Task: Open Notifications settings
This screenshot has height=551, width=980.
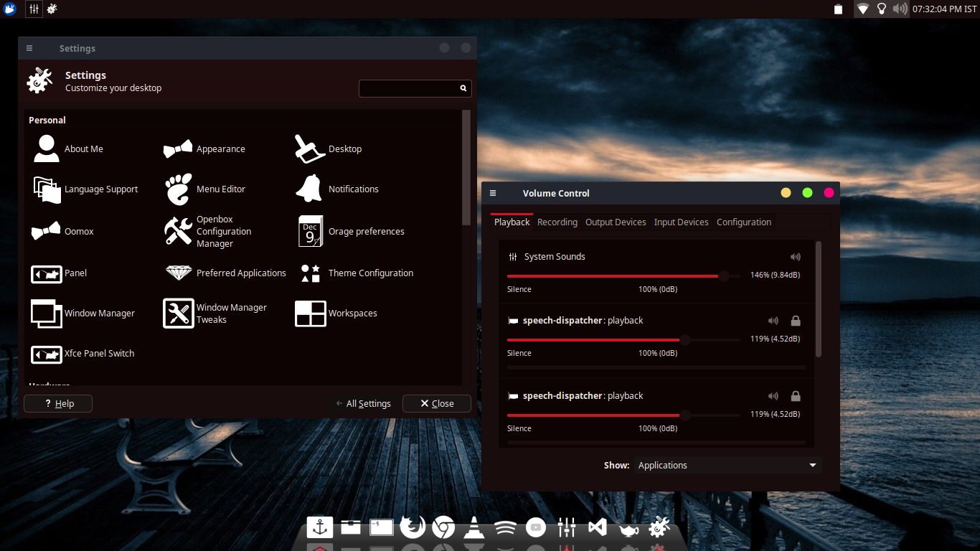Action: [336, 189]
